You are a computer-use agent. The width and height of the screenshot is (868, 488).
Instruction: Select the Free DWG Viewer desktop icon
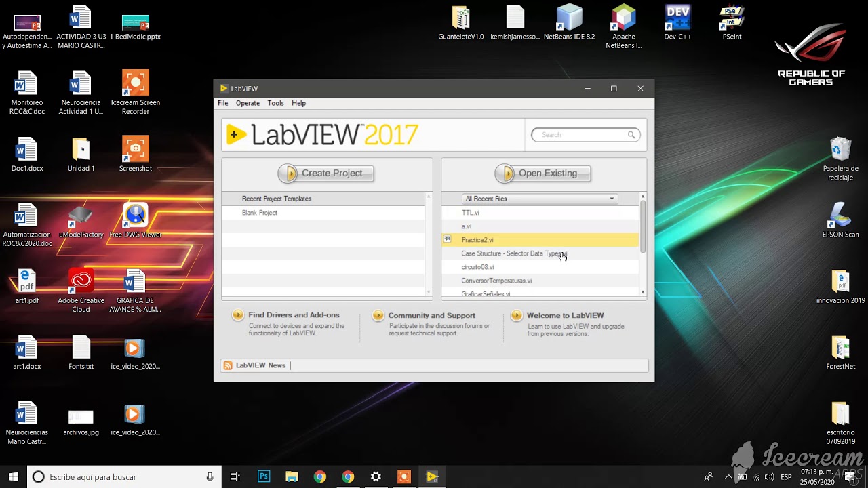click(x=136, y=221)
